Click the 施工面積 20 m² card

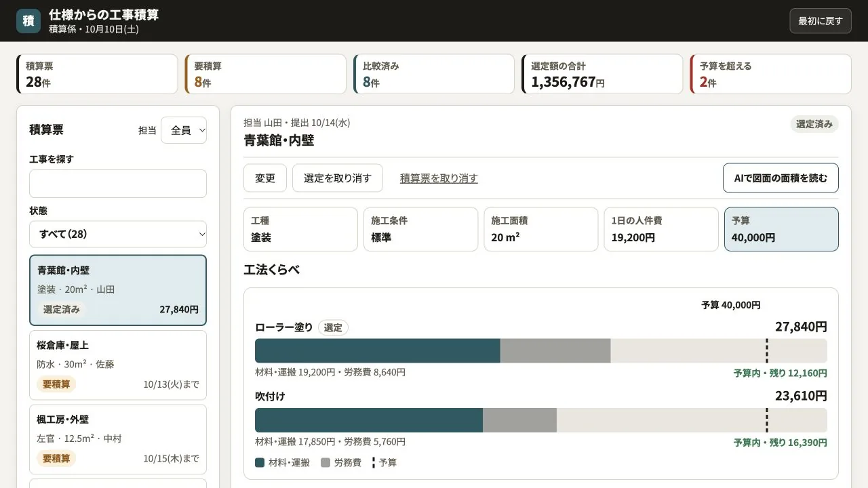[x=541, y=229]
